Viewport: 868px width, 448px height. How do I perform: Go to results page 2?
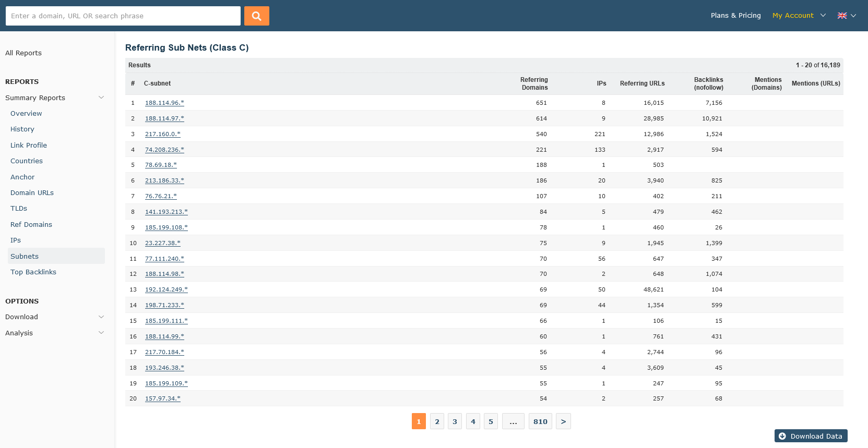pos(437,421)
